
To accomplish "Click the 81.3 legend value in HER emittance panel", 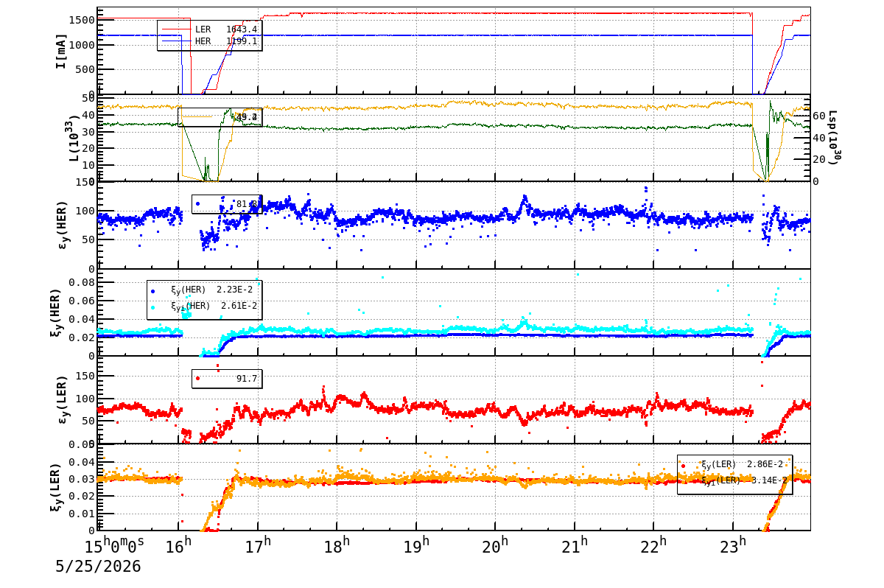I will point(247,204).
